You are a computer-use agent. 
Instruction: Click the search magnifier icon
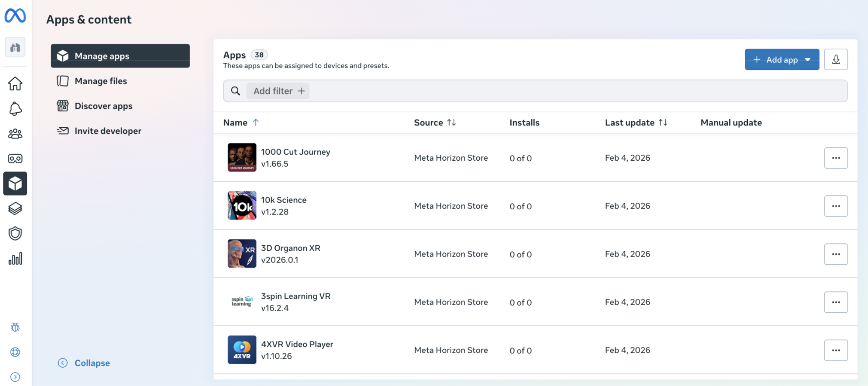tap(235, 91)
